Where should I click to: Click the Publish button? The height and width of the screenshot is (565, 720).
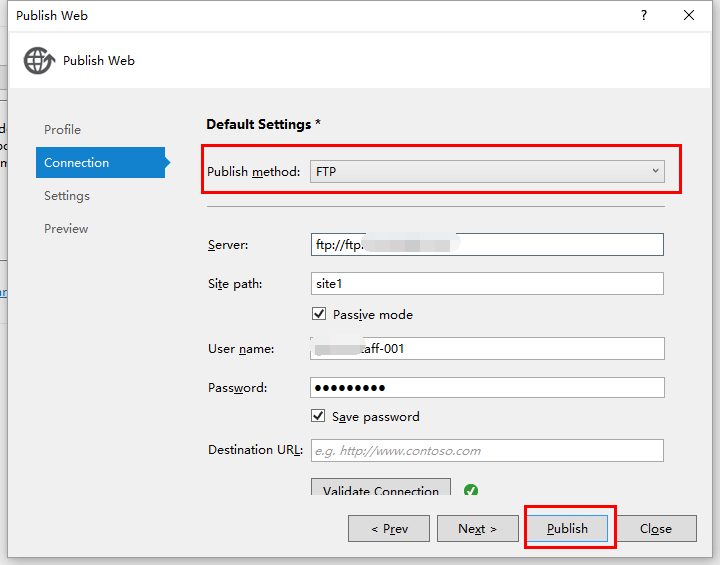(568, 529)
